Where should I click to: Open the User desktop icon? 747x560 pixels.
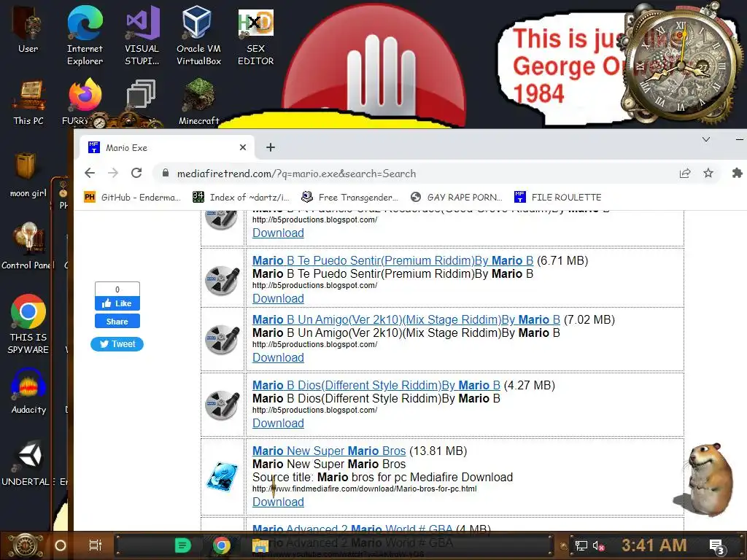pos(28,29)
